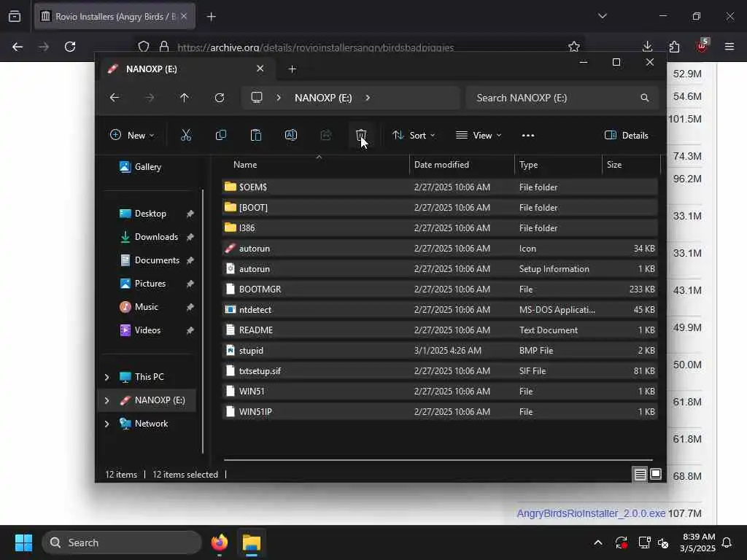The width and height of the screenshot is (747, 560).
Task: Expand the NANOXP (E:) tree node
Action: click(107, 400)
